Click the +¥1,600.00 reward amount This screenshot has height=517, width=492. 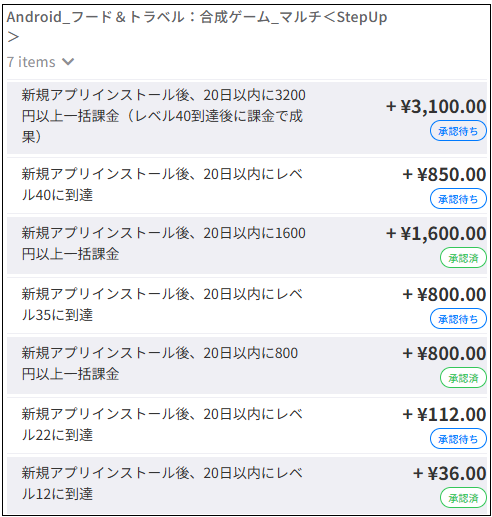[436, 234]
